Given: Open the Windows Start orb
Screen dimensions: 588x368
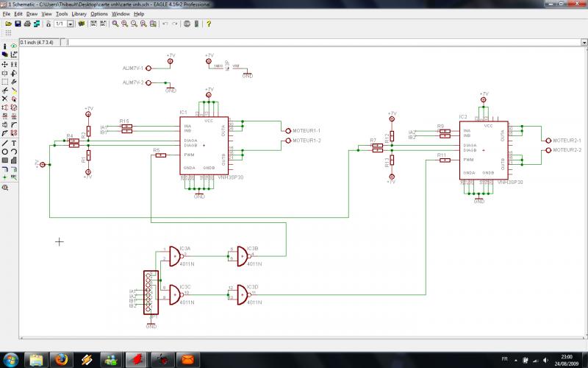Looking at the screenshot, I should [x=10, y=360].
